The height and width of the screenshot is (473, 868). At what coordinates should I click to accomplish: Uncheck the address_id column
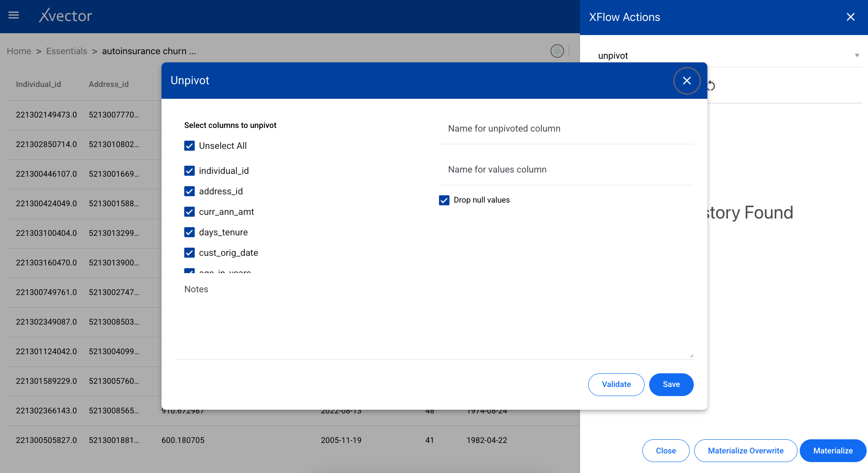coord(189,191)
